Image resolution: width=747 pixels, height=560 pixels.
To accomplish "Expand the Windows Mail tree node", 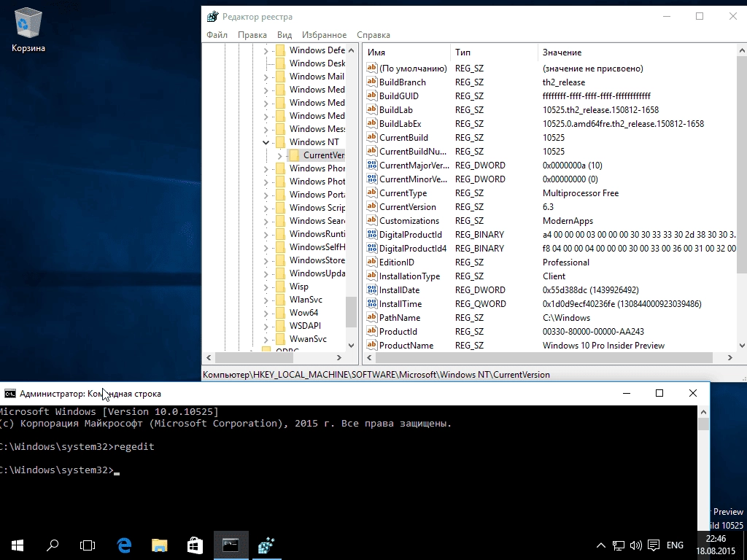I will pyautogui.click(x=266, y=76).
